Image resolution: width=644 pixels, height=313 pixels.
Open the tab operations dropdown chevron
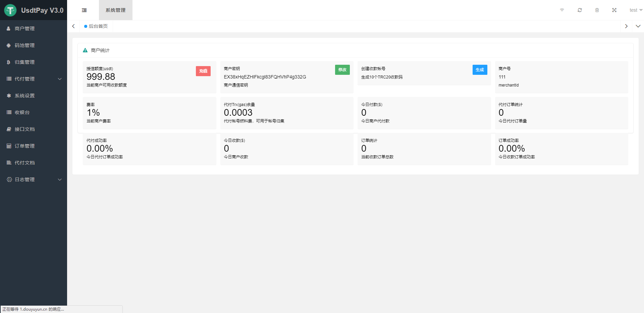tap(638, 26)
